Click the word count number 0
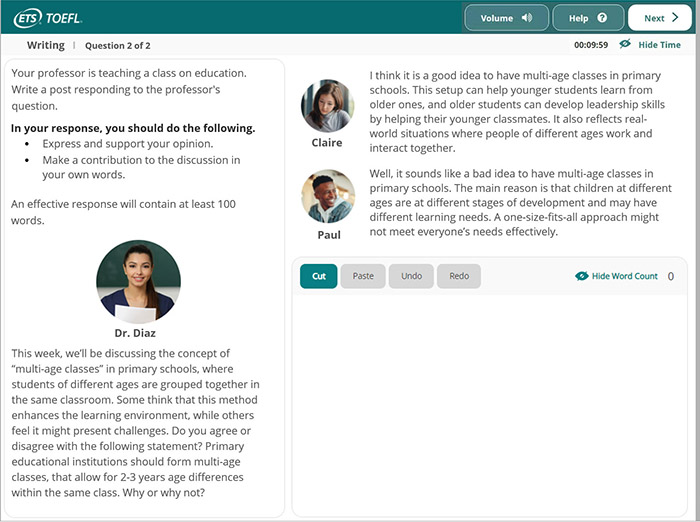This screenshot has width=700, height=522. 670,276
